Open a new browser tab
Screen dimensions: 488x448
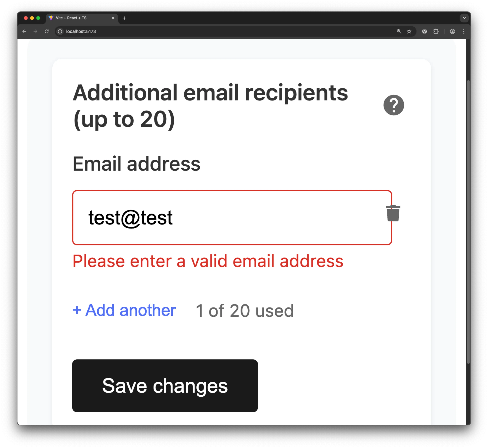click(124, 18)
